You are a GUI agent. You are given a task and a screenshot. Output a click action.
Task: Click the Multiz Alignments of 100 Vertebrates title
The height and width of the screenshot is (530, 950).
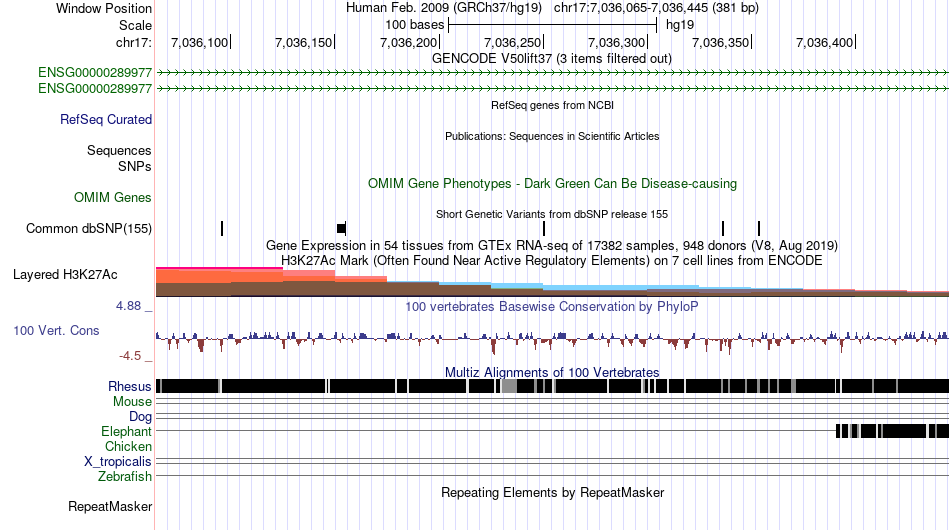pos(552,372)
